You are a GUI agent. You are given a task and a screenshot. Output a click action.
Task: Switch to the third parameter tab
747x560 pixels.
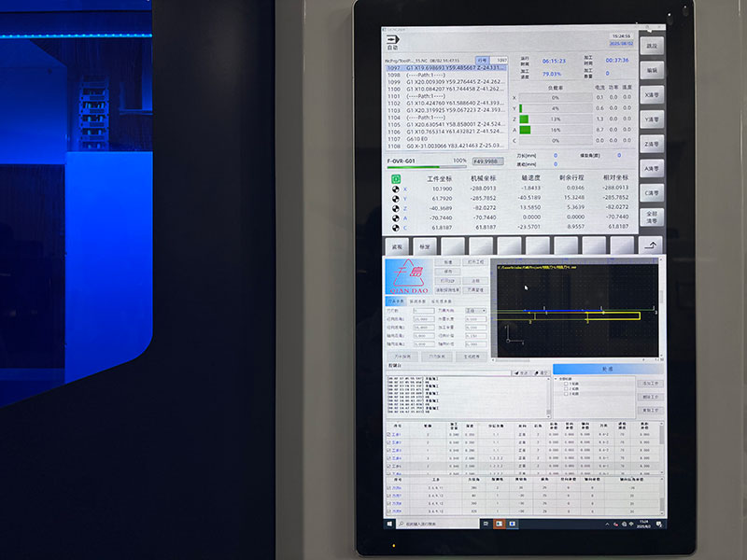(440, 301)
